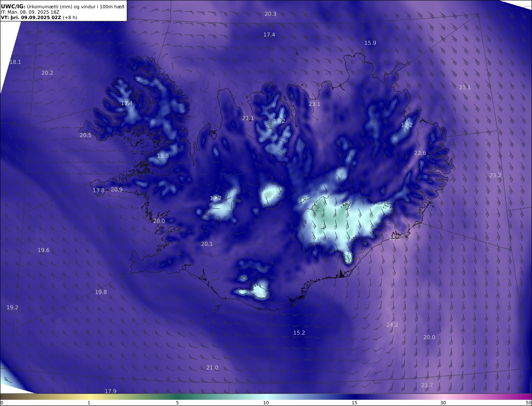Click the map value label 20.2
The height and width of the screenshot is (406, 532).
[x=47, y=73]
